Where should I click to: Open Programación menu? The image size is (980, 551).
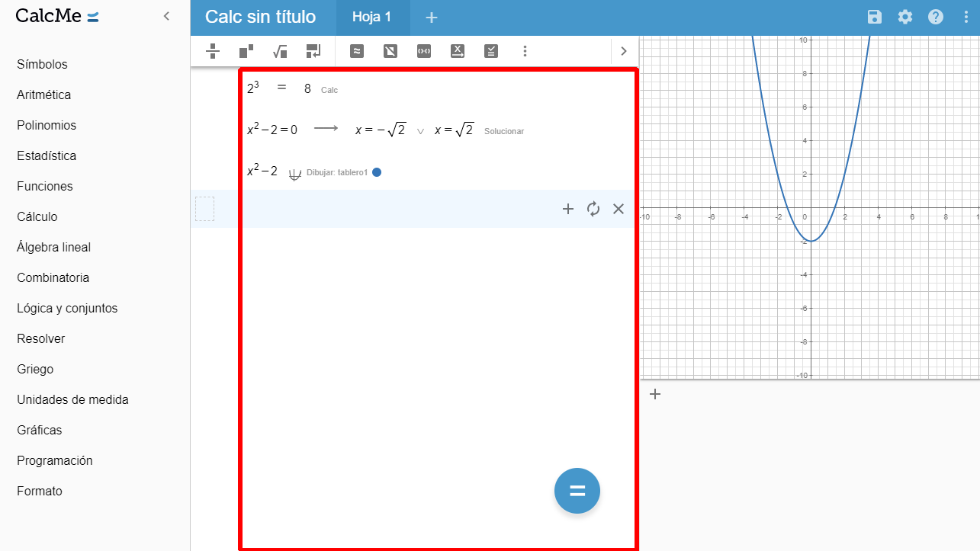(x=55, y=460)
